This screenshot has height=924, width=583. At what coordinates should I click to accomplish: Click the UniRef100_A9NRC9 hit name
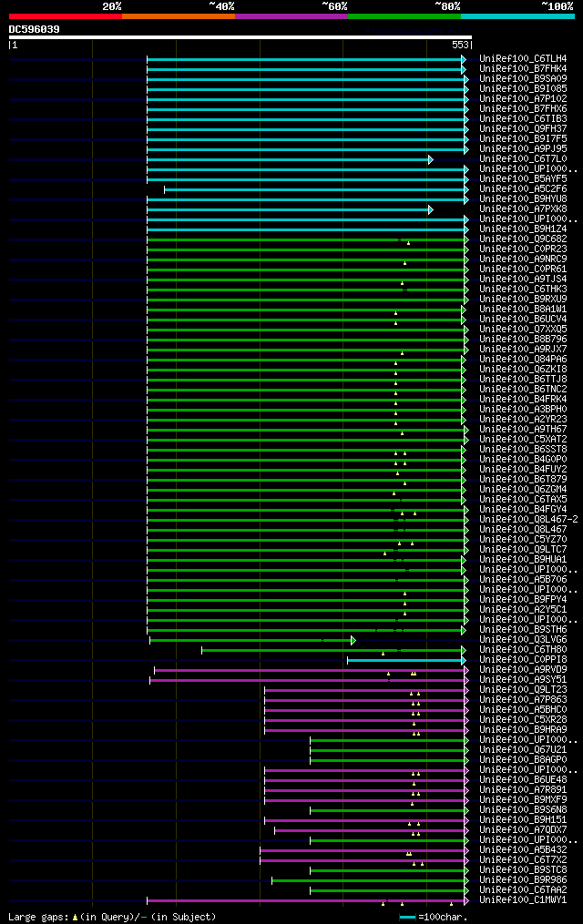click(523, 259)
